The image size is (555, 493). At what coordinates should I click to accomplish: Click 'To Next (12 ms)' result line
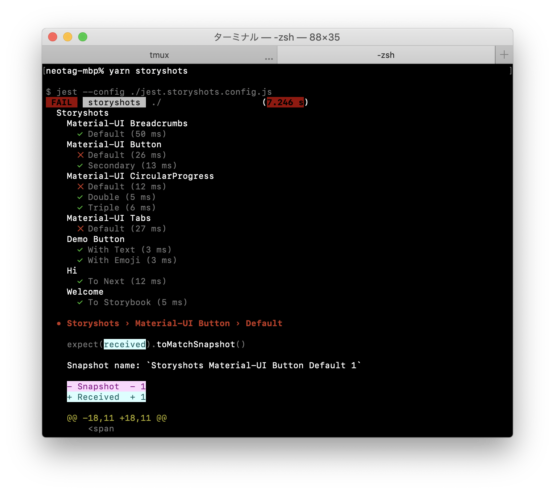tap(127, 281)
